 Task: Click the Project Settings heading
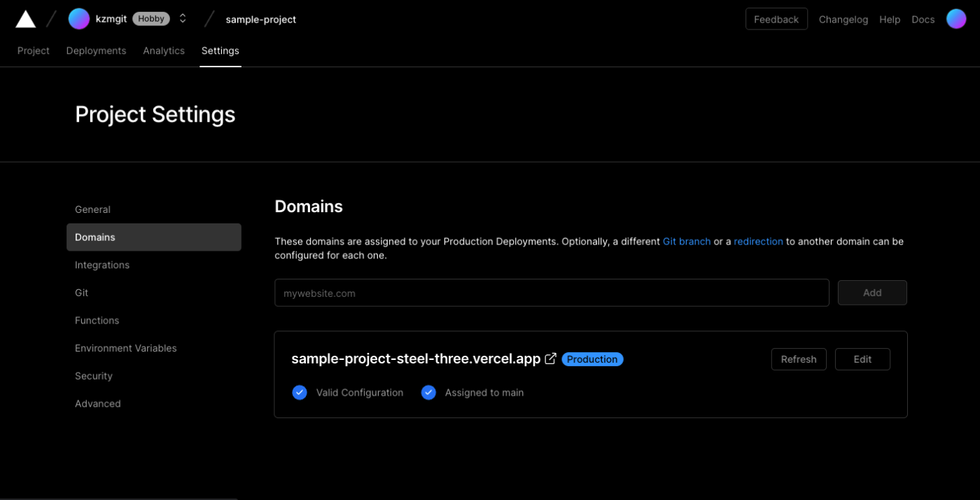click(155, 114)
